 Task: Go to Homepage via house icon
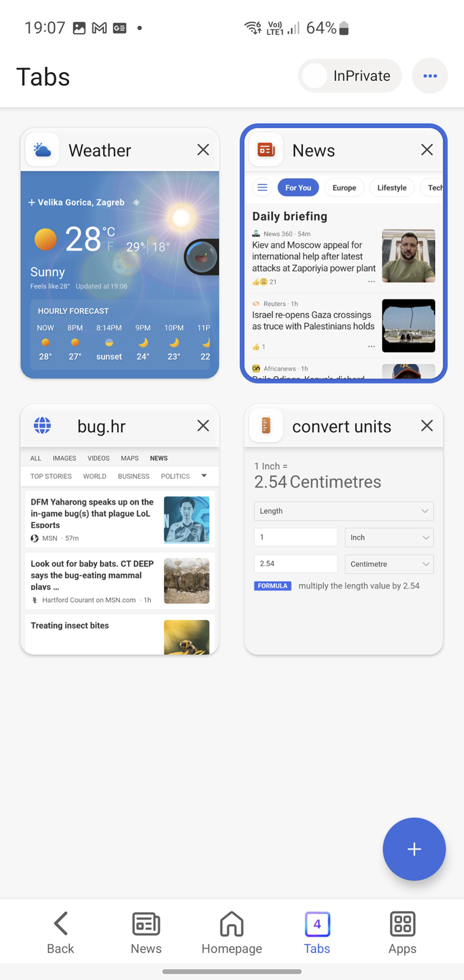point(231,932)
